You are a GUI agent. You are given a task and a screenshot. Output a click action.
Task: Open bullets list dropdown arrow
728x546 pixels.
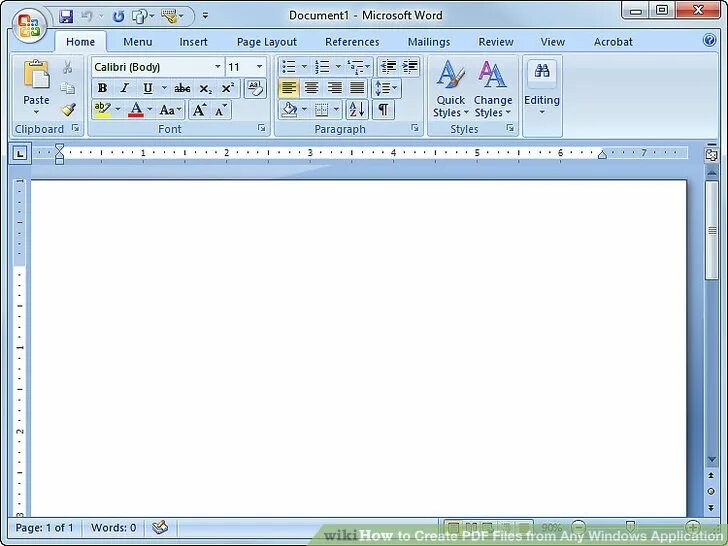coord(304,66)
